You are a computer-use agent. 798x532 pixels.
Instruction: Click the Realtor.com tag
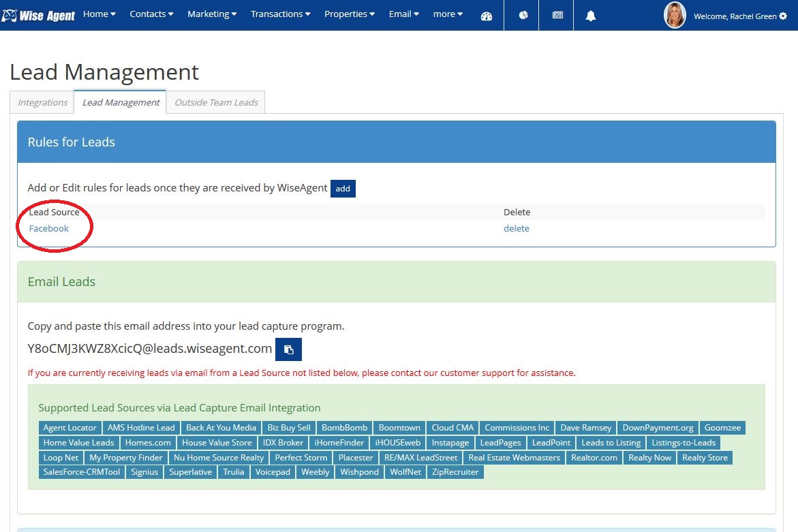pos(594,457)
